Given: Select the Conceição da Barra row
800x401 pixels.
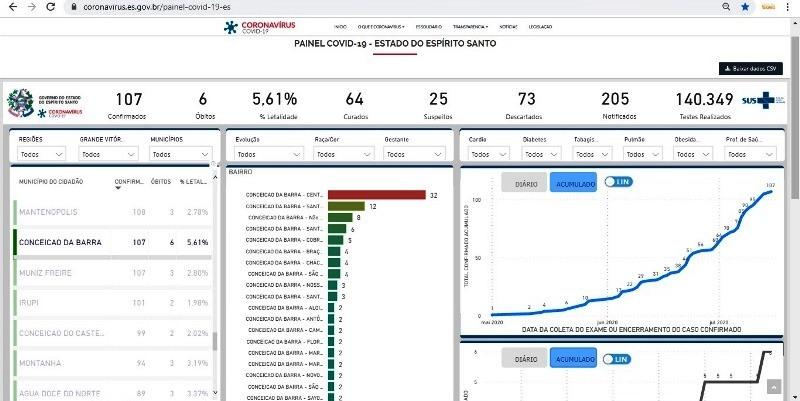Looking at the screenshot, I should [x=112, y=242].
